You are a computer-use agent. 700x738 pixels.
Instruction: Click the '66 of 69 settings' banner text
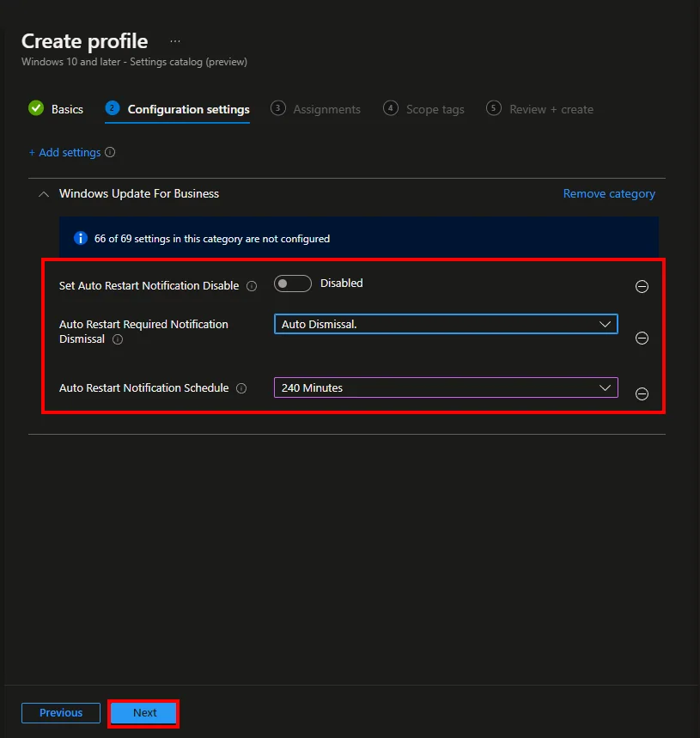pyautogui.click(x=211, y=239)
